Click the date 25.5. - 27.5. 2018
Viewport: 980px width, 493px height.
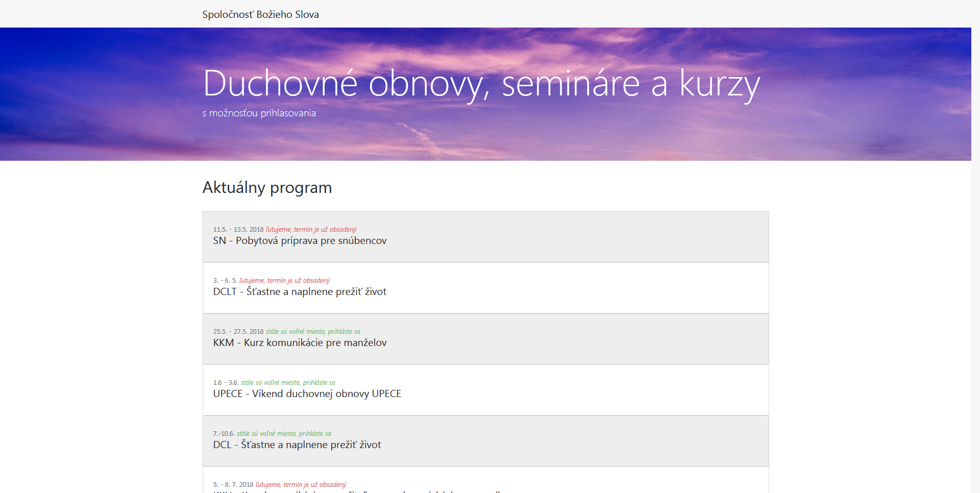coord(238,332)
